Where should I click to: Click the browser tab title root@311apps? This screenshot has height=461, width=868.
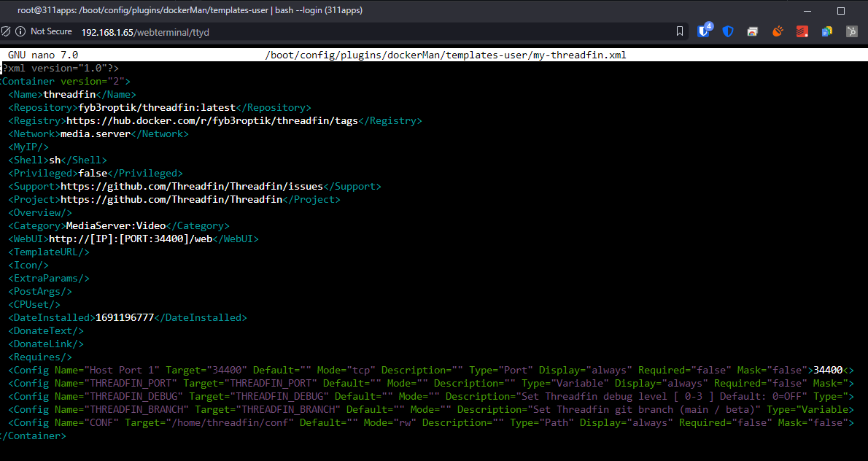(x=190, y=10)
